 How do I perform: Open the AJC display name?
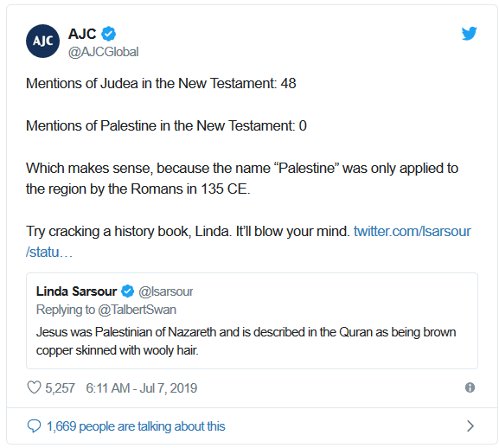tap(82, 34)
